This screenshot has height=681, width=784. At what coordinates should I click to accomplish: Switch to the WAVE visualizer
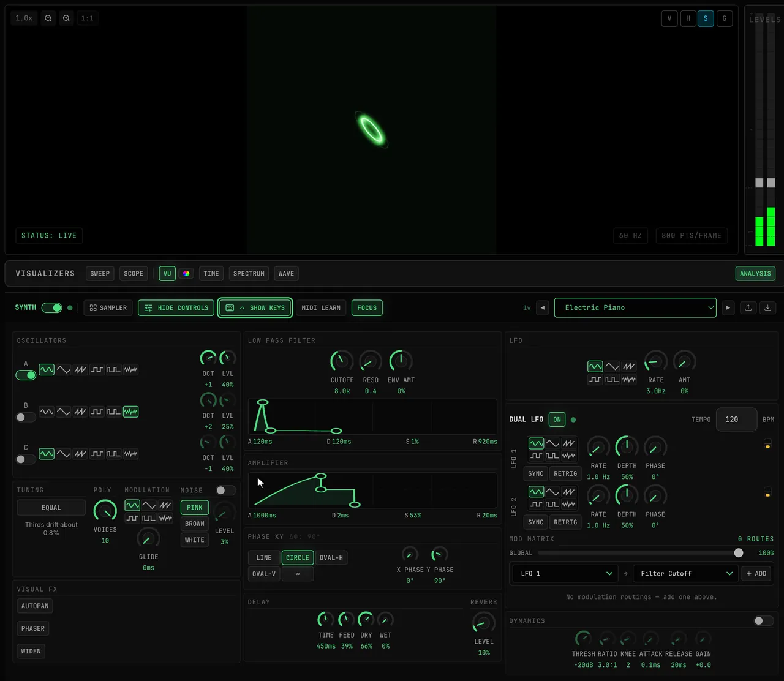286,274
